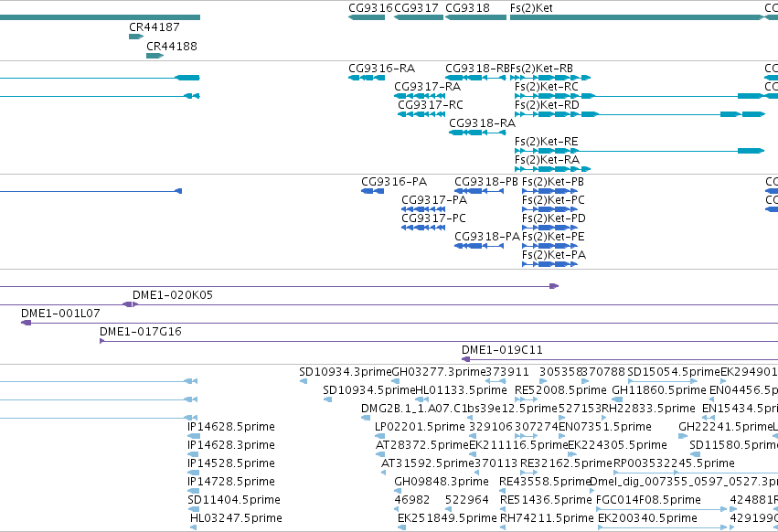Click protein CG9318-PA

479,246
